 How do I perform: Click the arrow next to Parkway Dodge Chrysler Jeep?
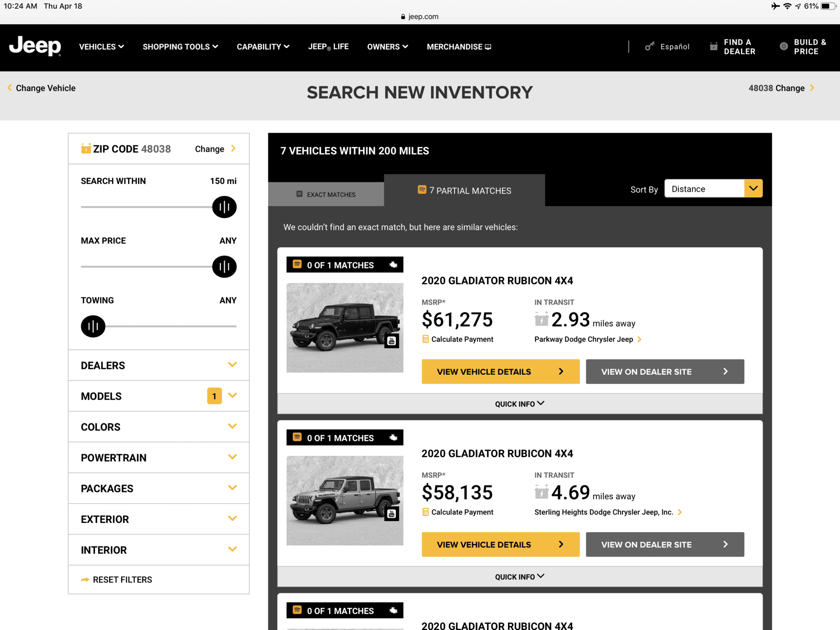(x=639, y=339)
